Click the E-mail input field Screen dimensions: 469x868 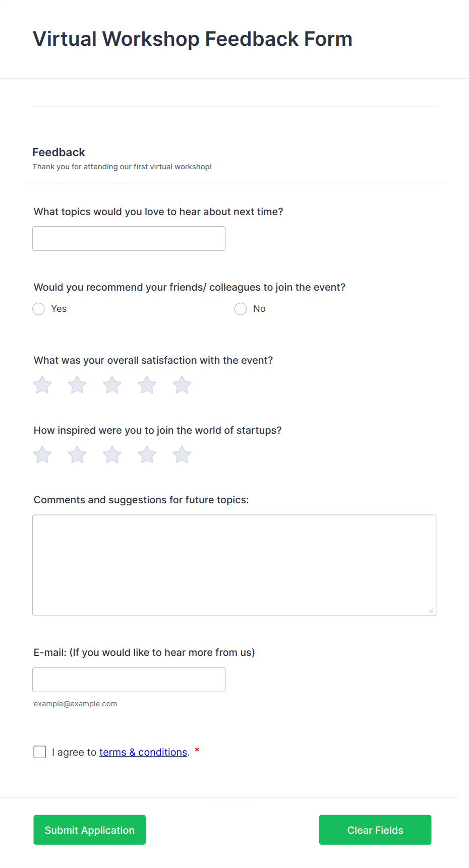point(129,679)
